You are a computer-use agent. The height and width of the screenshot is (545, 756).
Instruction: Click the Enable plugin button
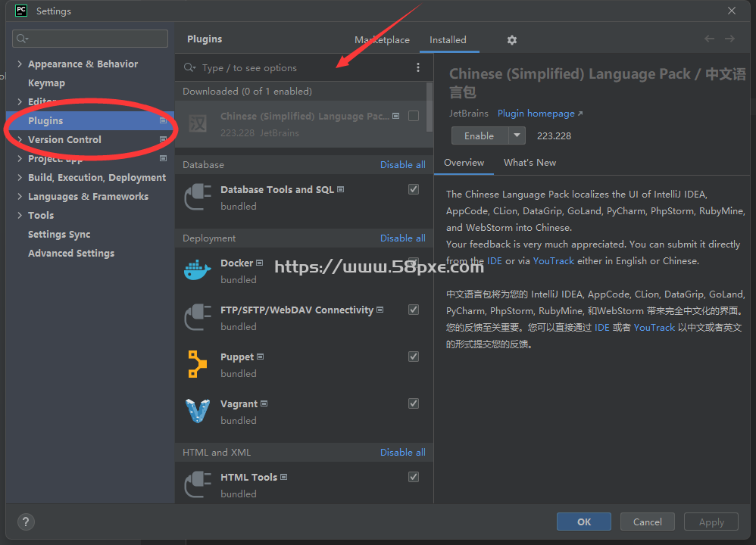pyautogui.click(x=480, y=135)
